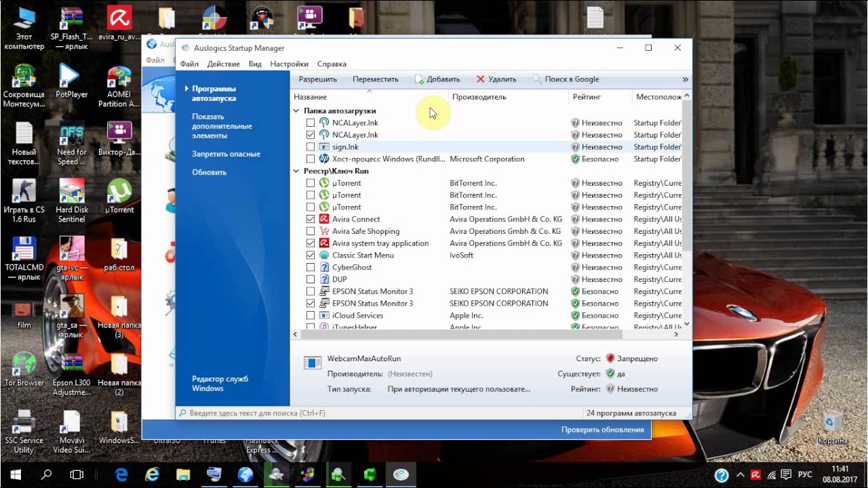Image resolution: width=868 pixels, height=488 pixels.
Task: Select the gta_sa shortcut icon
Action: click(x=72, y=317)
